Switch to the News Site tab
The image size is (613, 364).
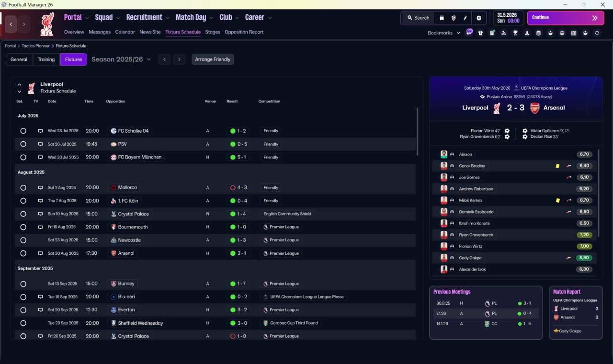[x=150, y=32]
